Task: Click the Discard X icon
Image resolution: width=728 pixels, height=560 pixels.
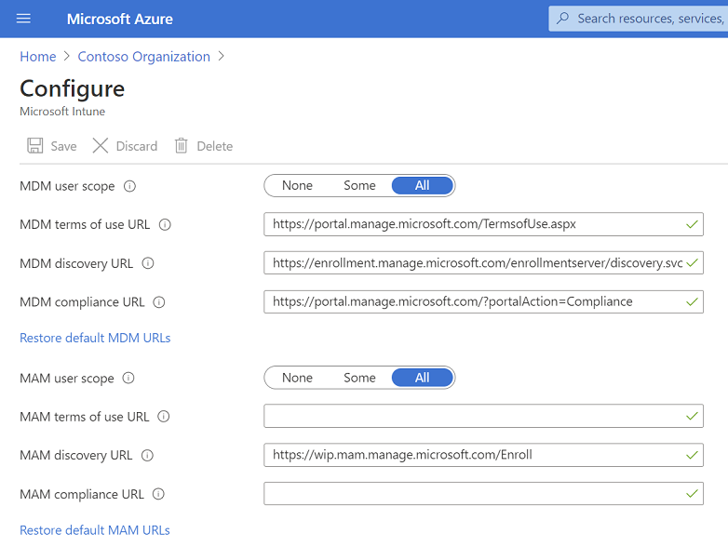Action: click(101, 146)
